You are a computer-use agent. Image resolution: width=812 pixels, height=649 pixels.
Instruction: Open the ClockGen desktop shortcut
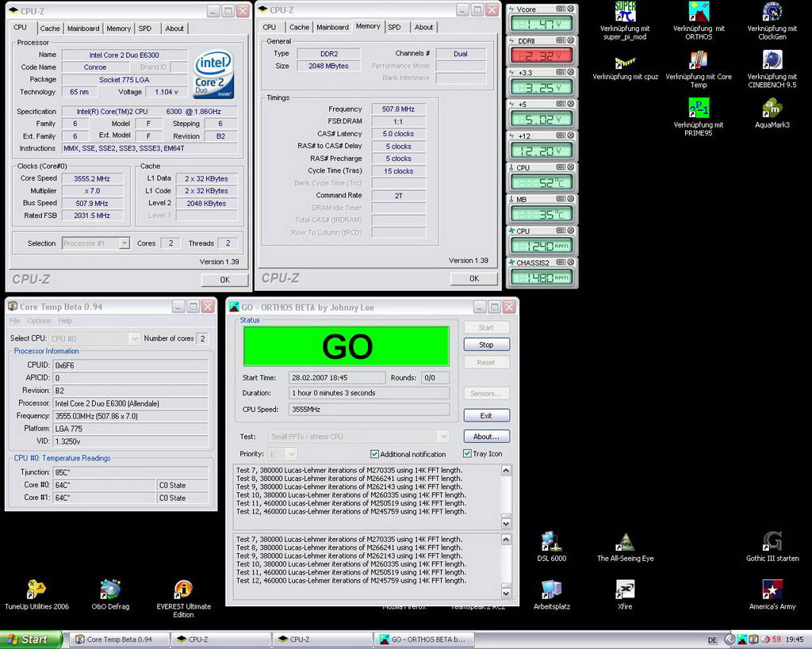[772, 21]
